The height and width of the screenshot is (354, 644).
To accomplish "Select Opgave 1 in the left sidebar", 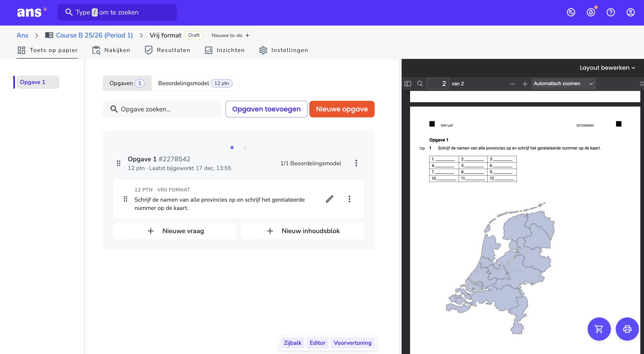I will 37,82.
